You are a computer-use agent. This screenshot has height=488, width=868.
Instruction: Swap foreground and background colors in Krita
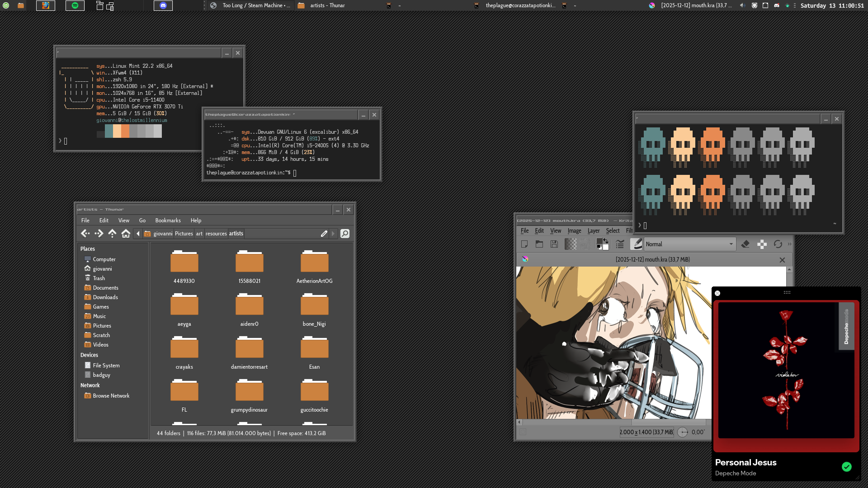(606, 240)
